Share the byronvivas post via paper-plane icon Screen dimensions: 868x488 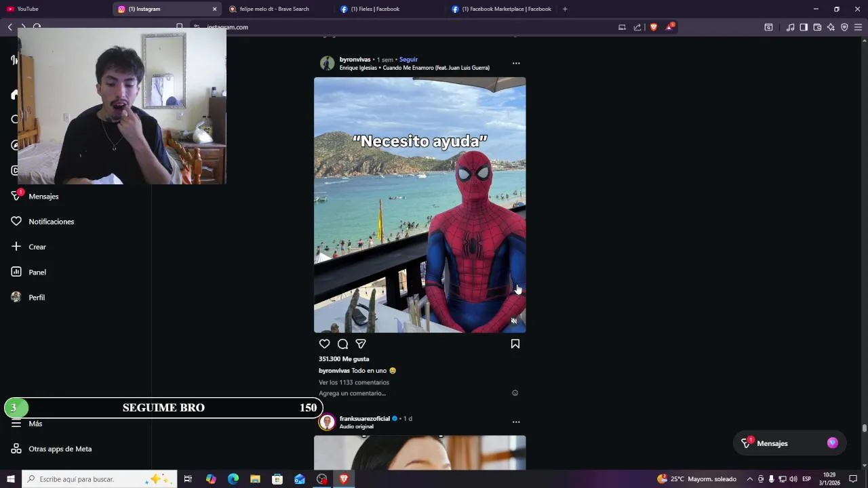pyautogui.click(x=361, y=344)
